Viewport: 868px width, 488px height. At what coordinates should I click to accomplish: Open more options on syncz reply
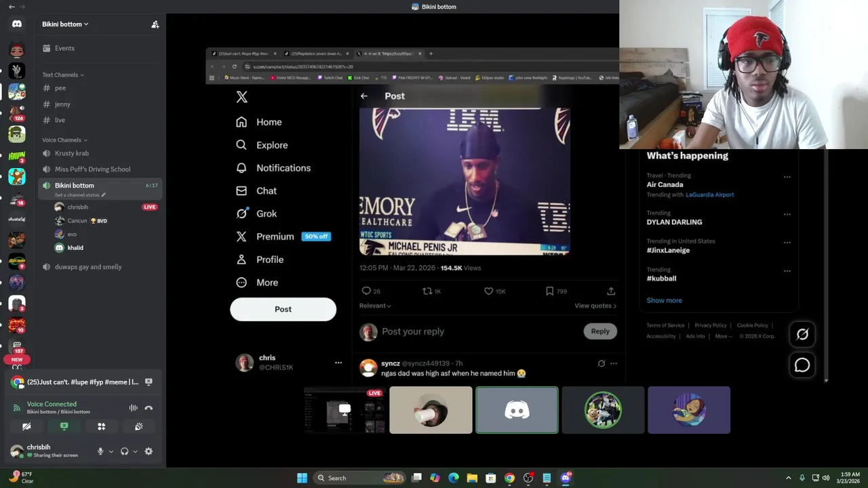tap(614, 363)
